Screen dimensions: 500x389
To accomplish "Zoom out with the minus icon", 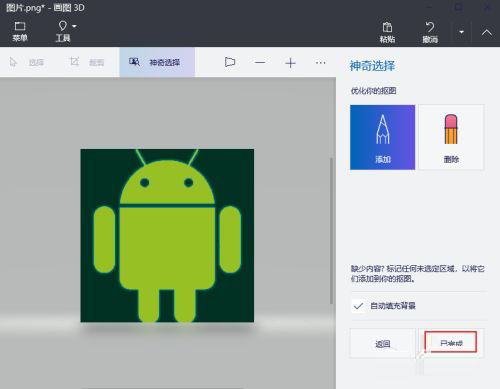I will pyautogui.click(x=260, y=63).
